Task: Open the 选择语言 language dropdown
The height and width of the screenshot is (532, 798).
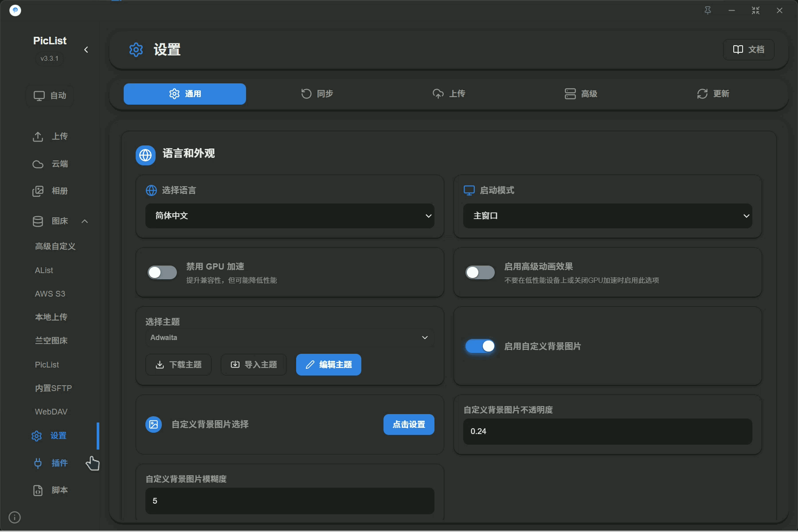Action: (x=289, y=216)
